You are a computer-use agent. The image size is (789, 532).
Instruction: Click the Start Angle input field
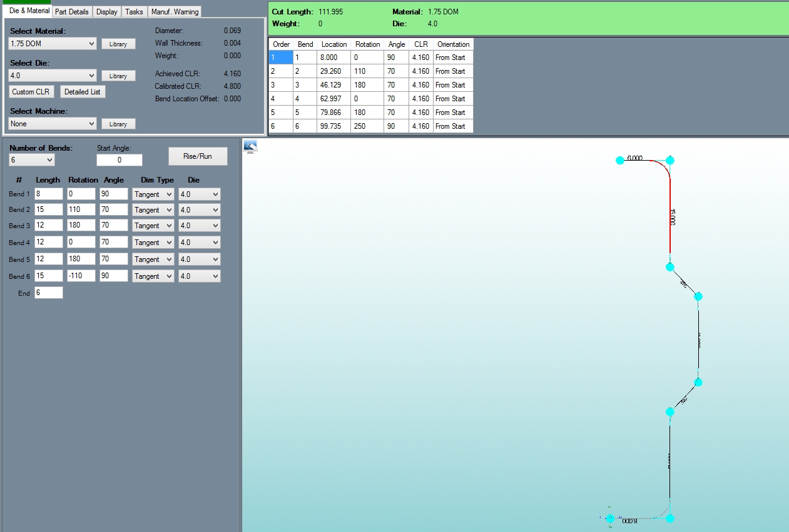[x=120, y=160]
